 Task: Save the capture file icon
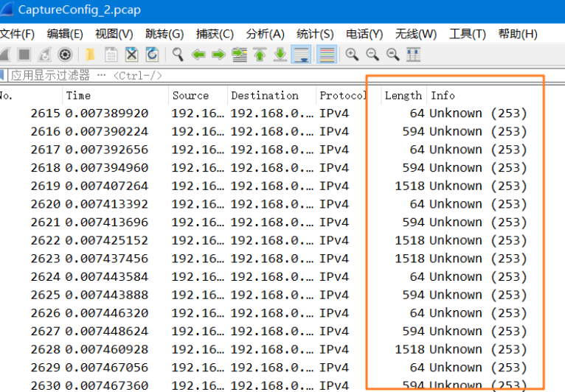[111, 55]
